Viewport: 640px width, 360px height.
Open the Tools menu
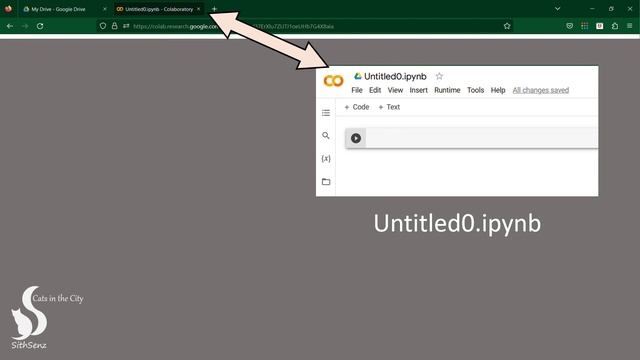pyautogui.click(x=476, y=90)
